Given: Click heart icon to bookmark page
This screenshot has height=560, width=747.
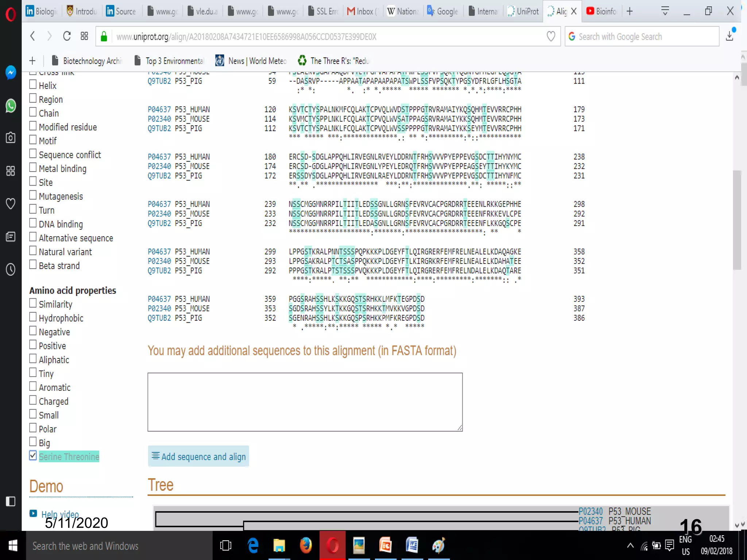Looking at the screenshot, I should coord(551,36).
